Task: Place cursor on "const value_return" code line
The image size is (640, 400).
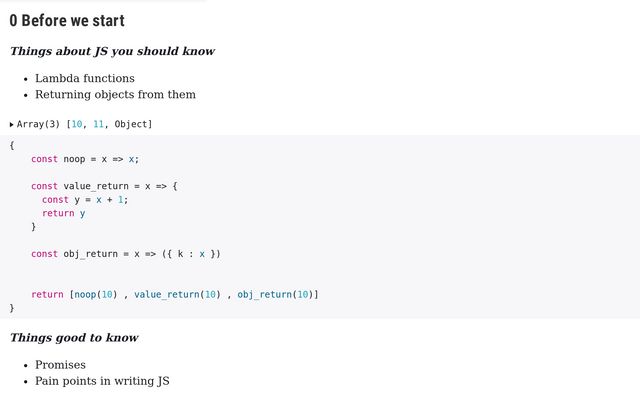Action: [104, 186]
